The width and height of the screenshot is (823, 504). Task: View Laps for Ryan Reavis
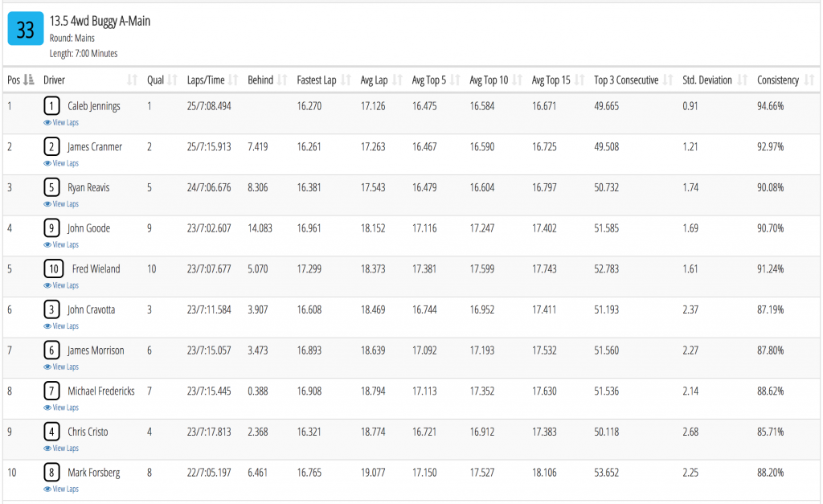tap(61, 203)
